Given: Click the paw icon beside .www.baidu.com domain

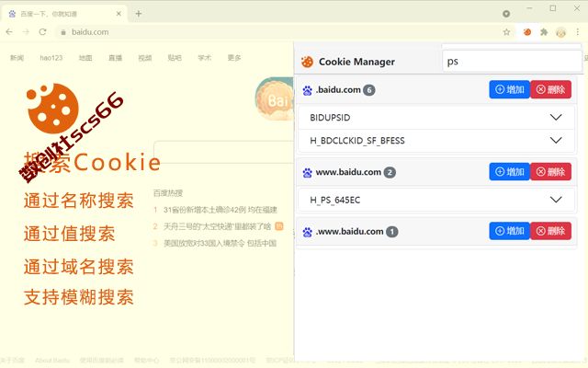Looking at the screenshot, I should (x=307, y=232).
